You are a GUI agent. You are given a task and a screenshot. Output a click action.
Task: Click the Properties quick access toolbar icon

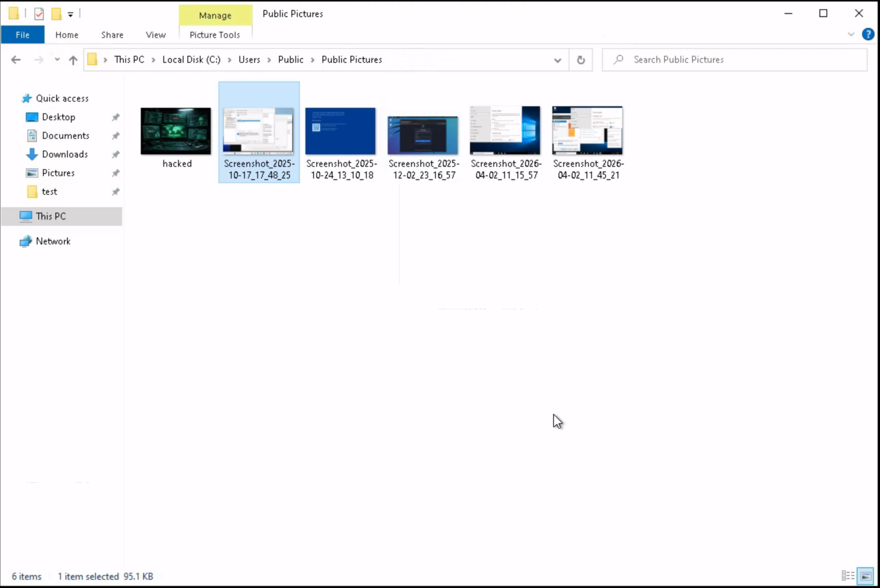(39, 14)
